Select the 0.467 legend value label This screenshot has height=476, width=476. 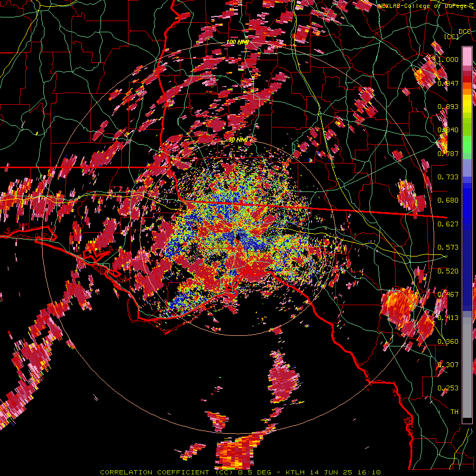click(448, 295)
